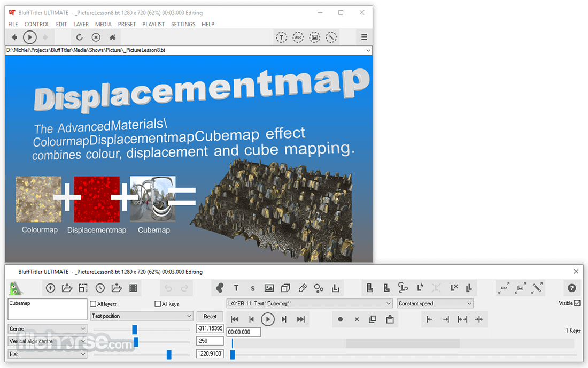
Task: Click the hamburger menu icon
Action: point(363,37)
